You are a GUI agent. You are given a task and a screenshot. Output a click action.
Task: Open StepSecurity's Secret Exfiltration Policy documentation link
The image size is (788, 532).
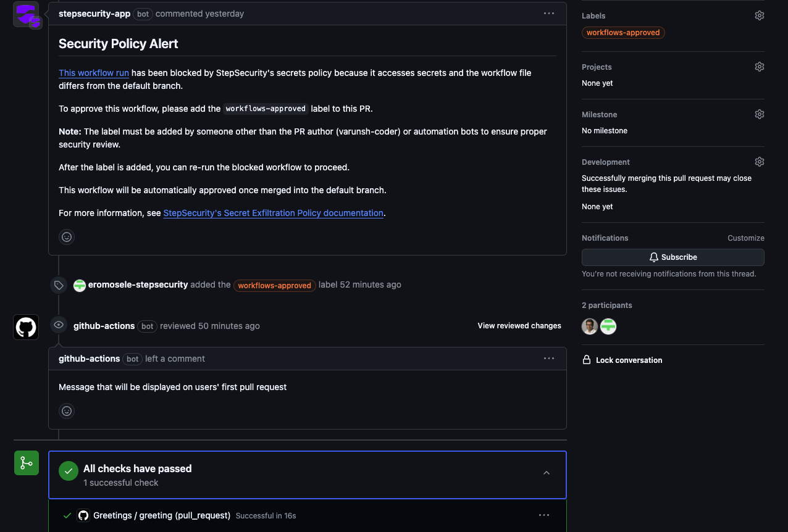coord(274,213)
